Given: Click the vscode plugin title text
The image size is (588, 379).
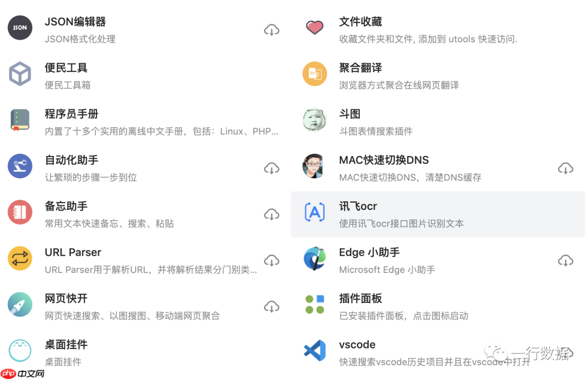Looking at the screenshot, I should (x=357, y=344).
